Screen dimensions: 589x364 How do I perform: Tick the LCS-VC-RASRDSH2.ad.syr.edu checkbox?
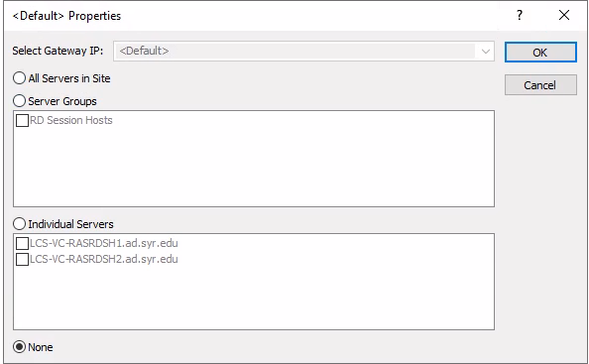tap(22, 259)
